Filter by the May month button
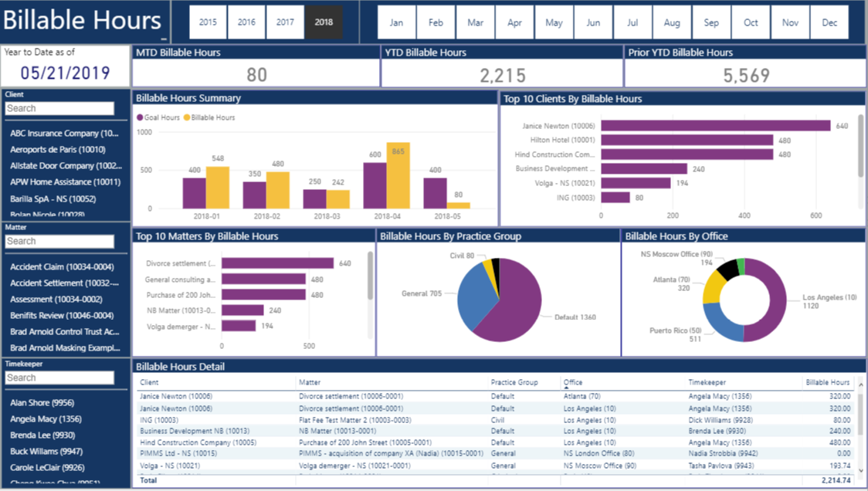This screenshot has width=868, height=491. click(554, 22)
